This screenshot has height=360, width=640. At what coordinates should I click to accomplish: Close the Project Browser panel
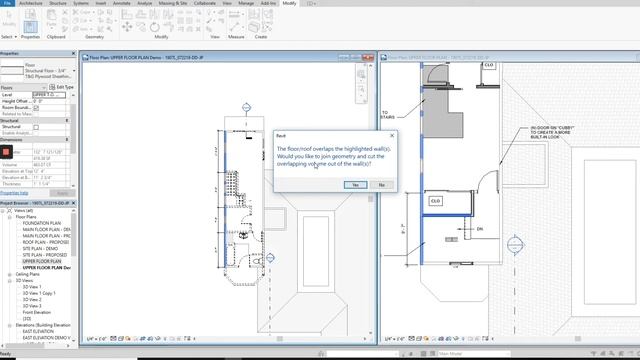73,203
